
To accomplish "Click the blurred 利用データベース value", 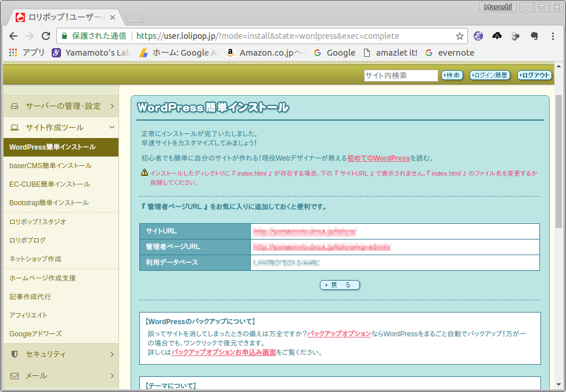I will click(x=287, y=263).
